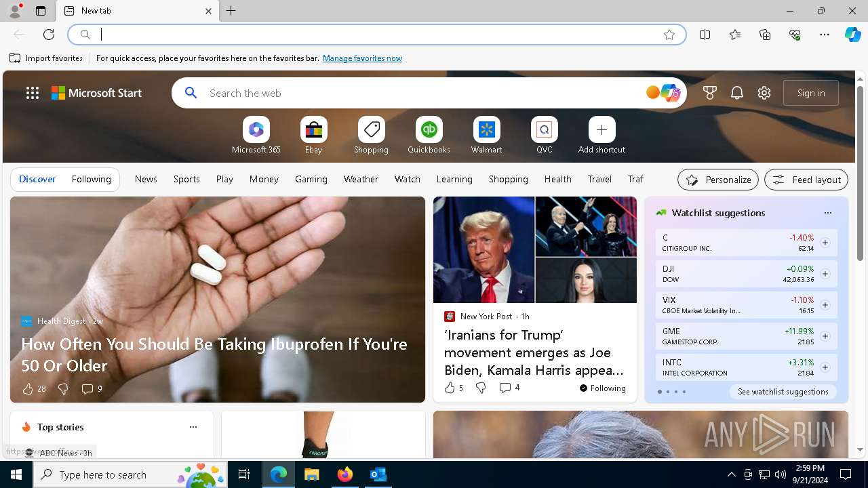Select the Health tab

(557, 179)
